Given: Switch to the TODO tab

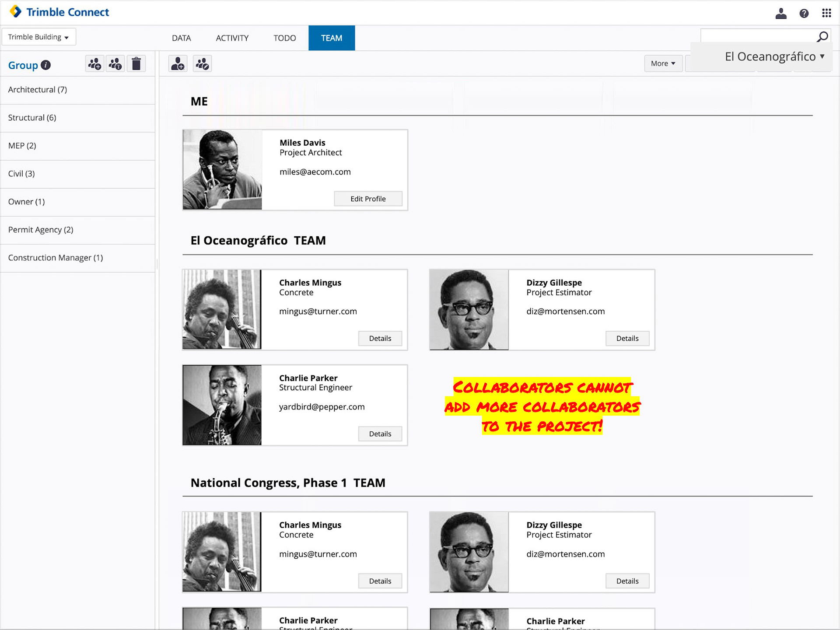Looking at the screenshot, I should (x=284, y=38).
